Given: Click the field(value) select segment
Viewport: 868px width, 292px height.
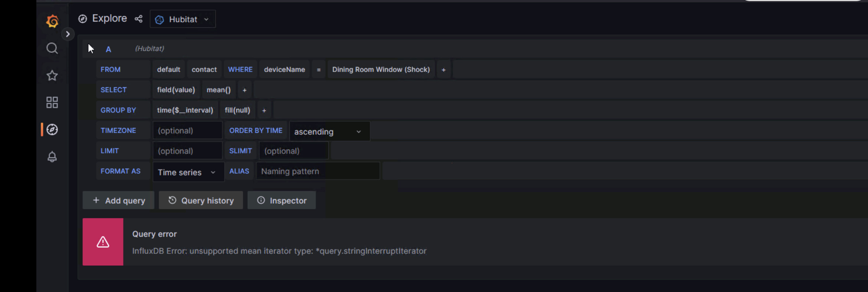Looking at the screenshot, I should [176, 90].
